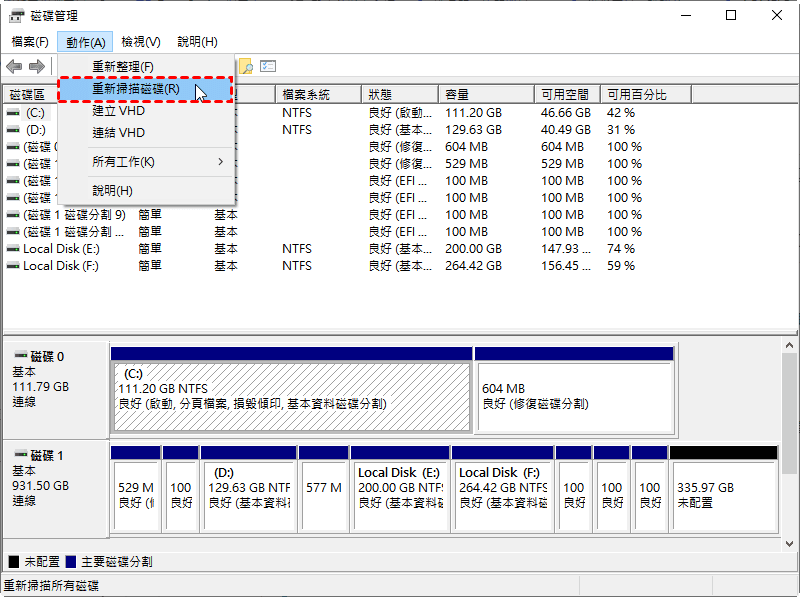
Task: Select the (C:) volume drive icon in list
Action: (x=12, y=113)
